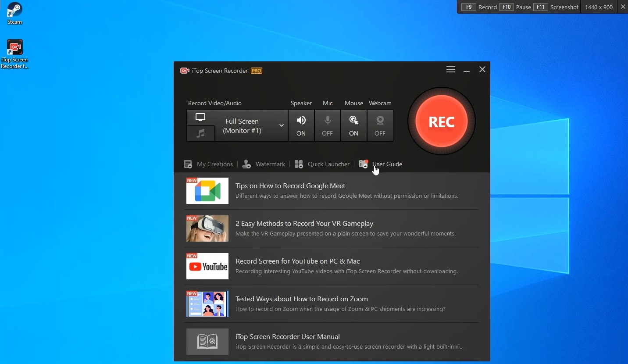Expand the Full Screen region dropdown
This screenshot has width=628, height=364.
coord(281,125)
